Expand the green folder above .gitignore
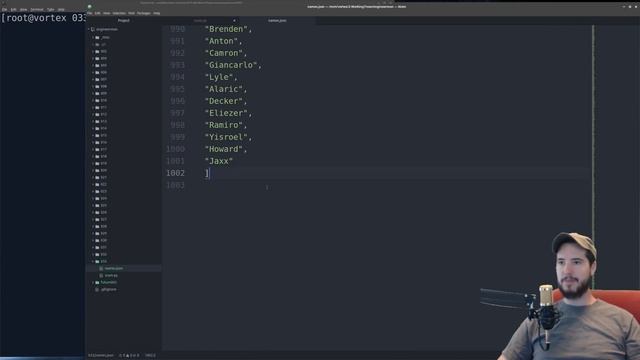Image resolution: width=640 pixels, height=360 pixels. point(93,282)
